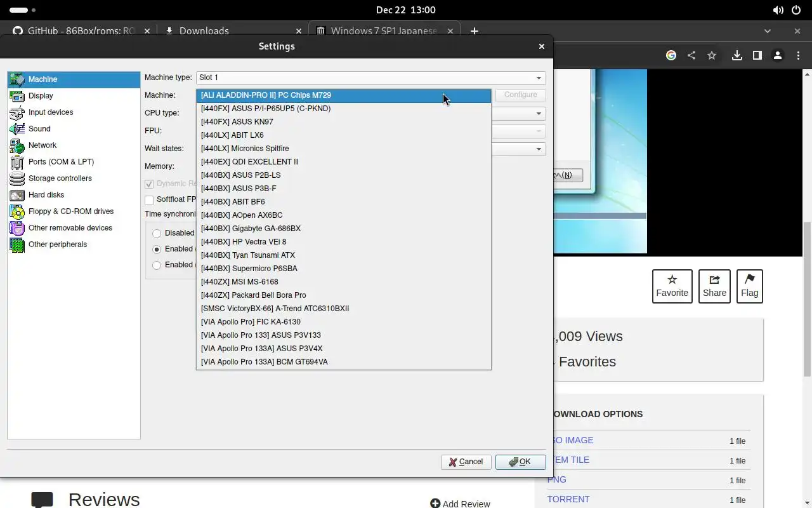Choose [i440LX] ABIT LX6 machine
The width and height of the screenshot is (812, 508).
tap(343, 135)
